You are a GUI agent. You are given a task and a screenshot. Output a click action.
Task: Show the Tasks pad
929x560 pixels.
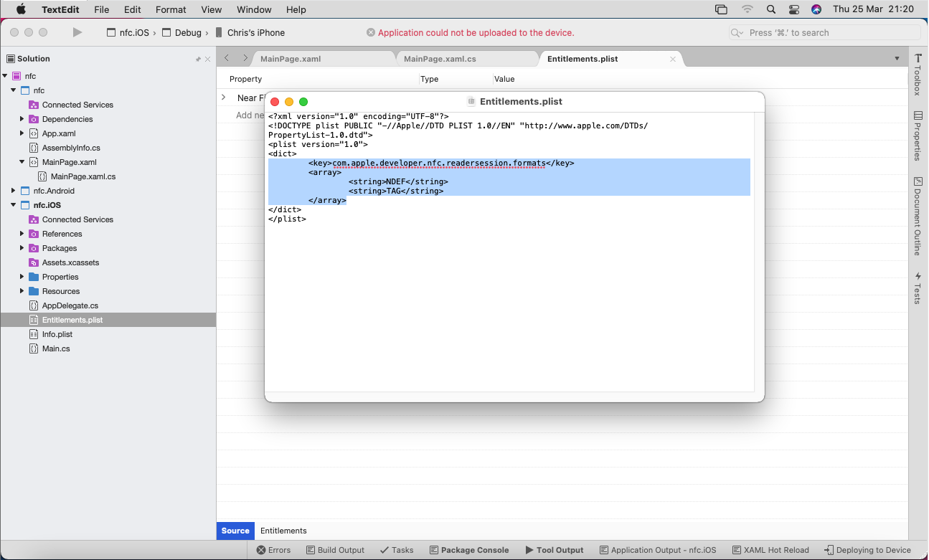coord(397,550)
